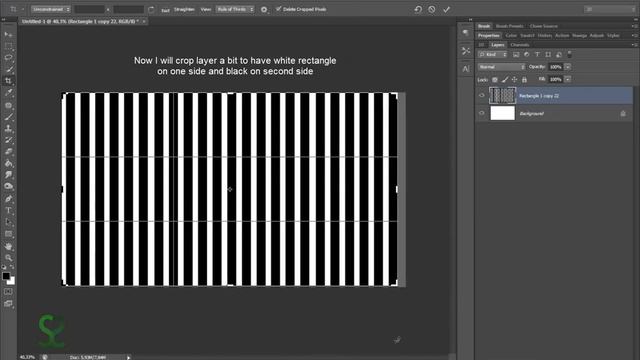The width and height of the screenshot is (640, 360).
Task: Filter layers by type layers
Action: tap(537, 55)
